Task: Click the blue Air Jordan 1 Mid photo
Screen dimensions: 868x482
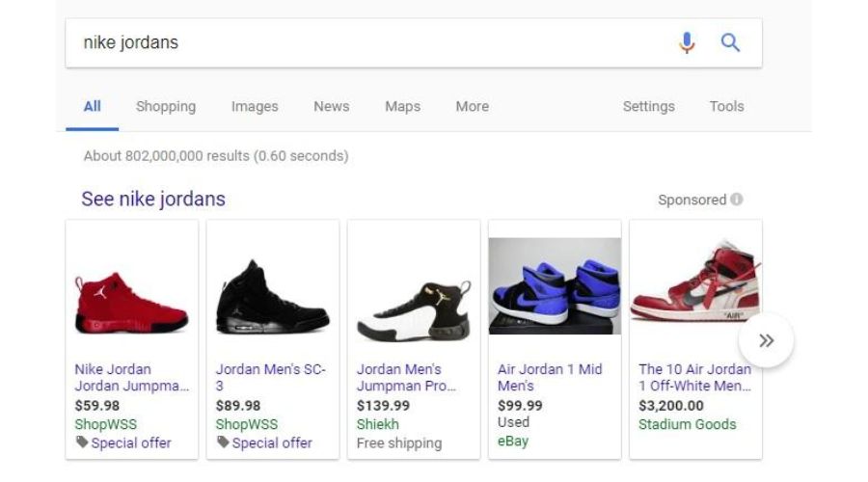Action: (x=555, y=286)
